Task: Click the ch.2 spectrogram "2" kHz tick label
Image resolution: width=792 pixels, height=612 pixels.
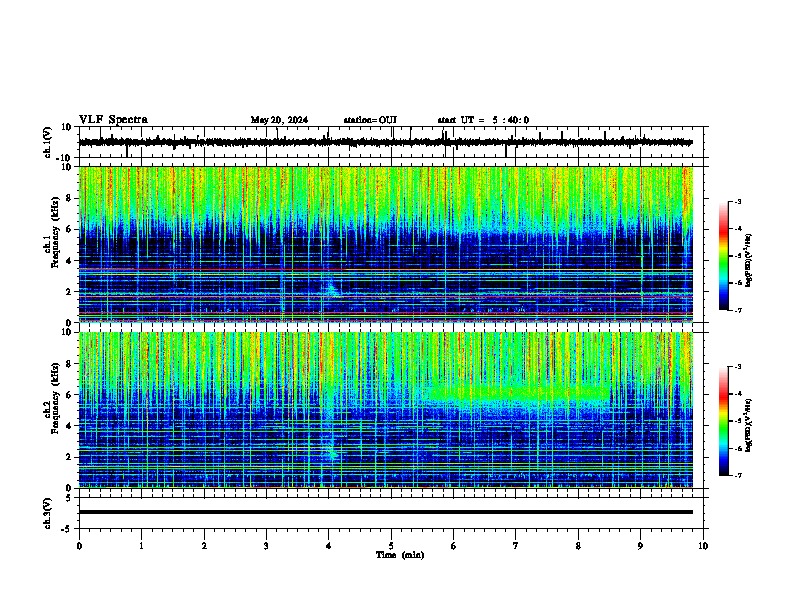Action: pyautogui.click(x=70, y=457)
